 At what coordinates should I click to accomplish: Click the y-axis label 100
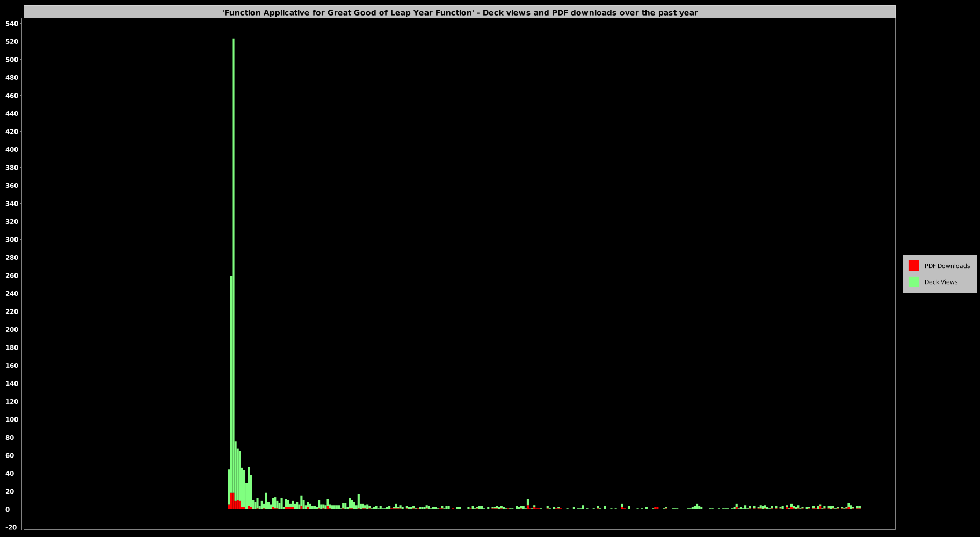[11, 419]
